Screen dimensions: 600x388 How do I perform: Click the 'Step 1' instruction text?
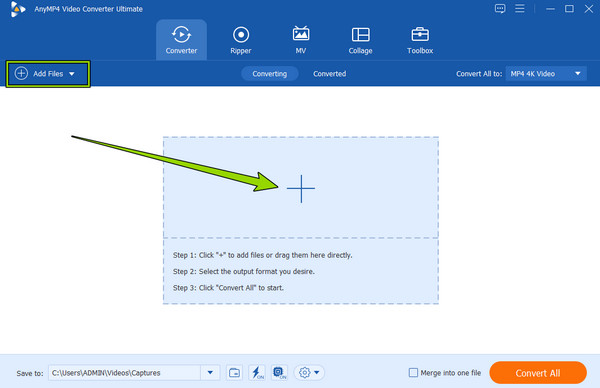click(262, 255)
